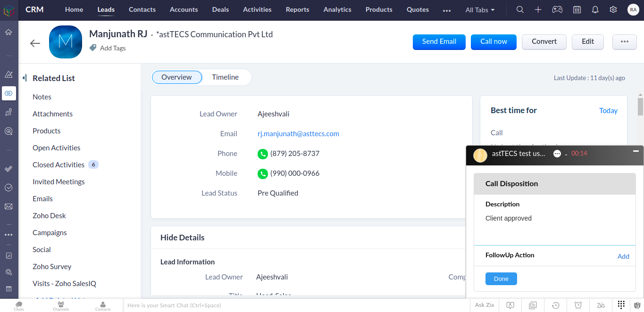Image resolution: width=644 pixels, height=312 pixels.
Task: Click Done in Call Disposition
Action: click(x=501, y=279)
